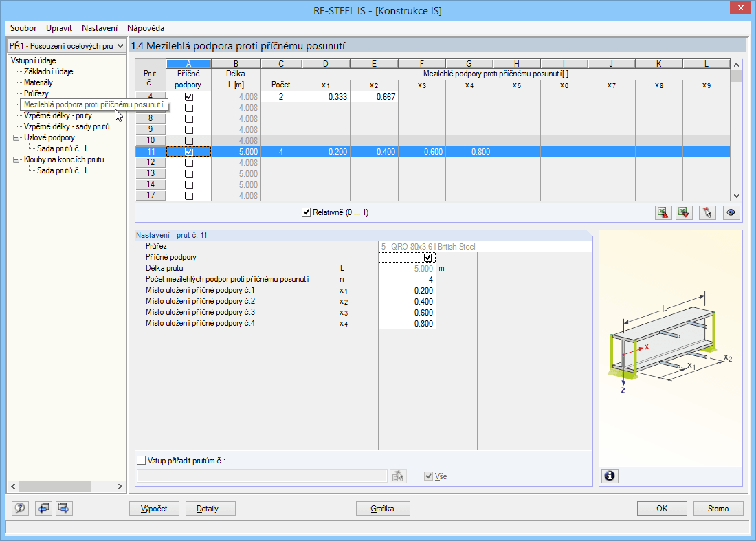756x541 pixels.
Task: Click column B header
Action: point(236,64)
